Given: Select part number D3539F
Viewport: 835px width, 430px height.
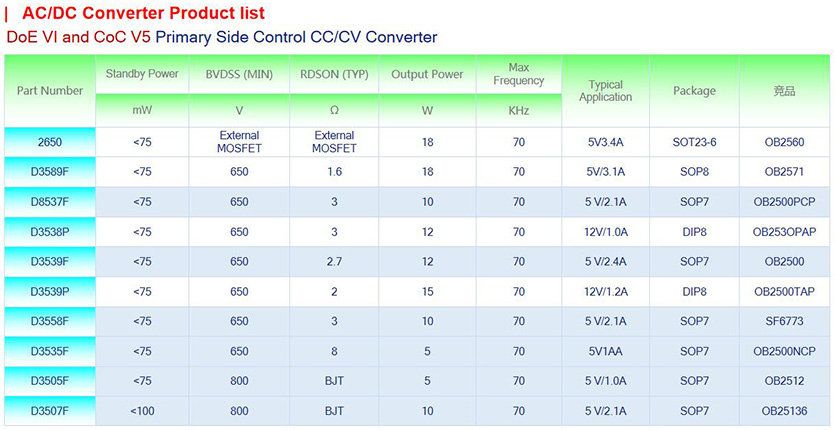Looking at the screenshot, I should pos(49,262).
